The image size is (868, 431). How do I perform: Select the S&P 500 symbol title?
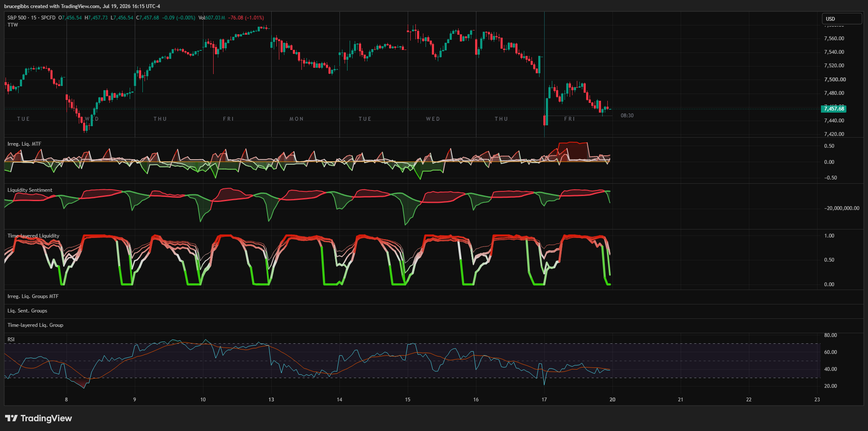point(17,18)
